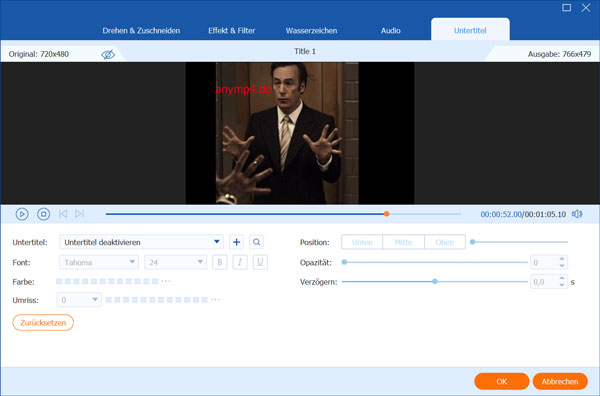
Task: Confirm with the OK button
Action: (502, 381)
